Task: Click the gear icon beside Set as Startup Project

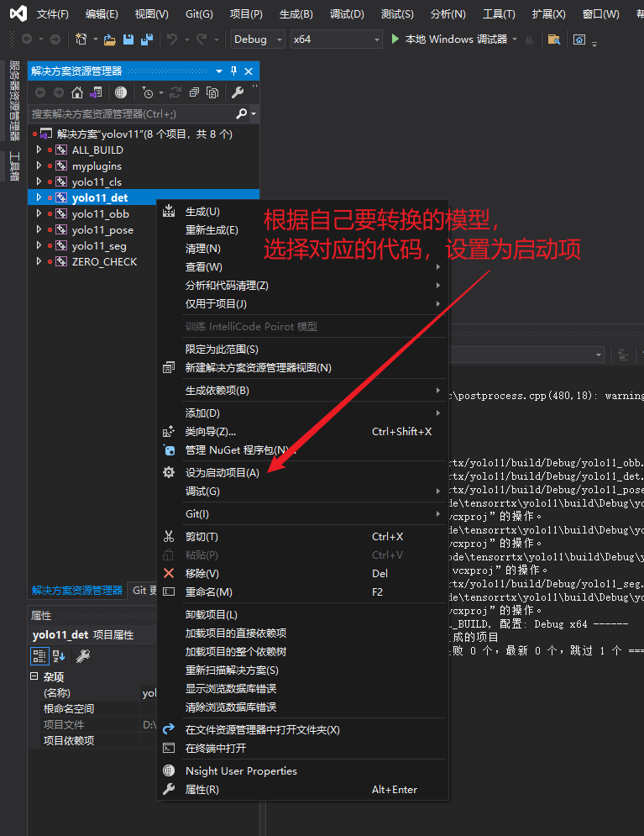Action: [169, 472]
